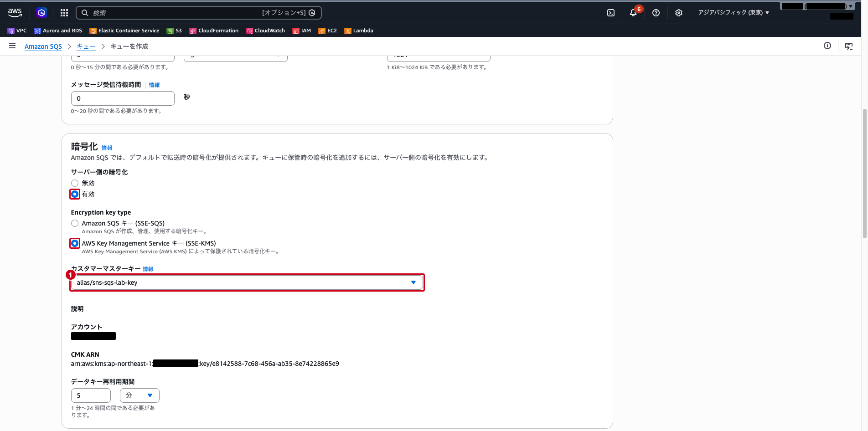This screenshot has width=868, height=431.
Task: Open VPC service shortcut
Action: tap(17, 31)
